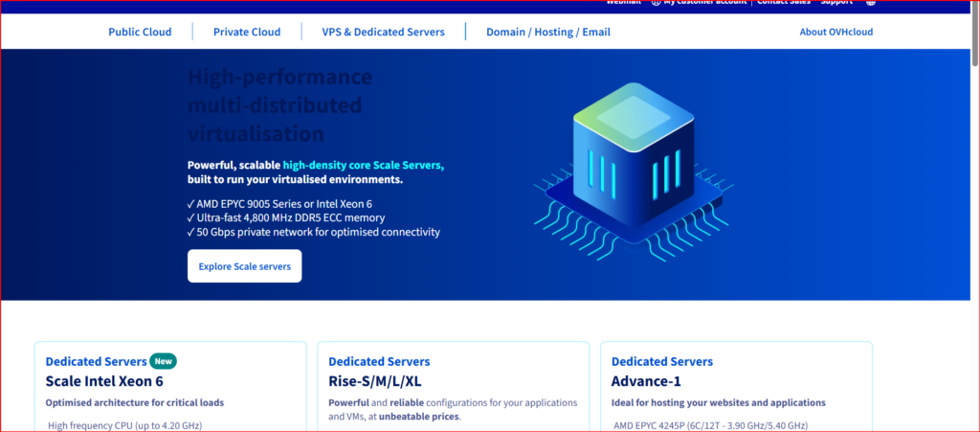Open the globe language selector icon
The height and width of the screenshot is (432, 980).
click(x=870, y=3)
